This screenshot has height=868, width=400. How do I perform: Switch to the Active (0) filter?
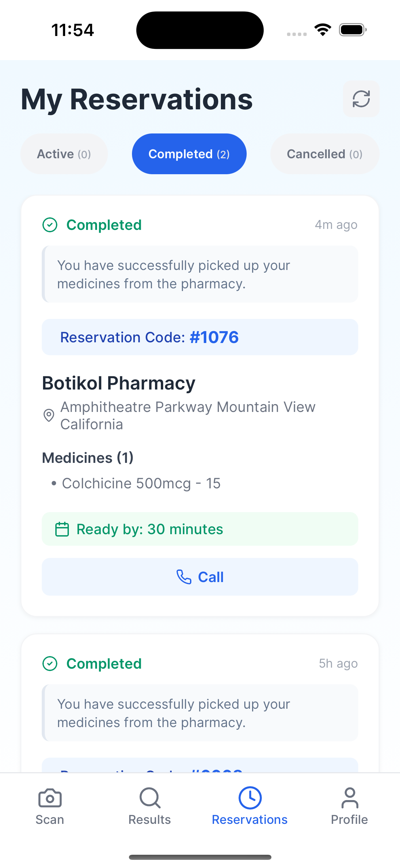(64, 154)
